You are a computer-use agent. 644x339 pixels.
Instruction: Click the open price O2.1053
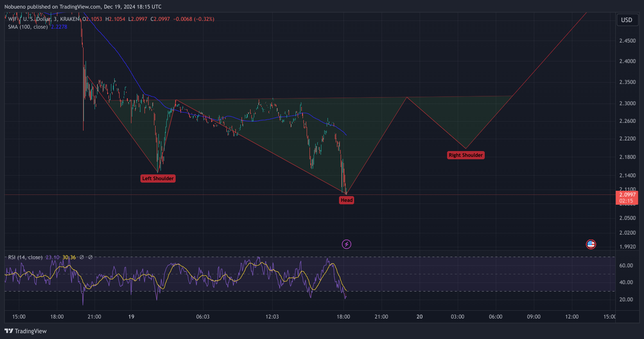[92, 19]
